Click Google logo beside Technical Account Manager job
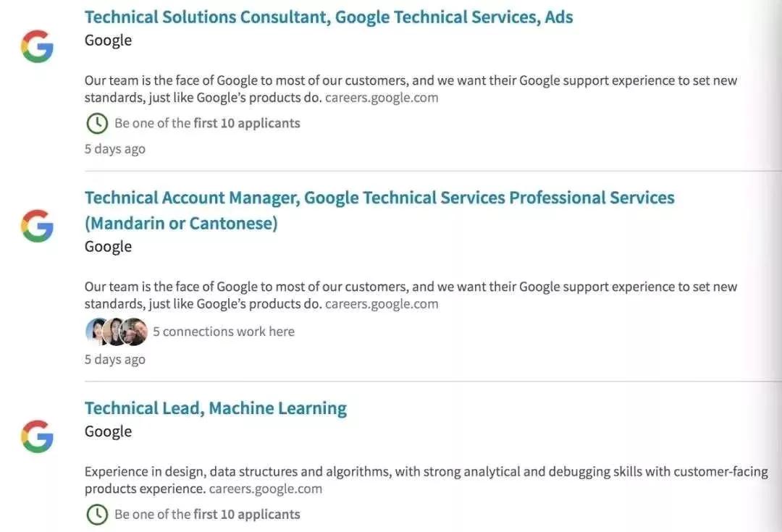This screenshot has height=532, width=782. (37, 226)
